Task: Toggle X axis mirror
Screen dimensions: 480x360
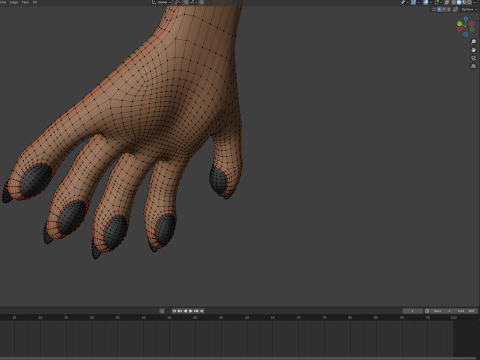Action: point(439,9)
